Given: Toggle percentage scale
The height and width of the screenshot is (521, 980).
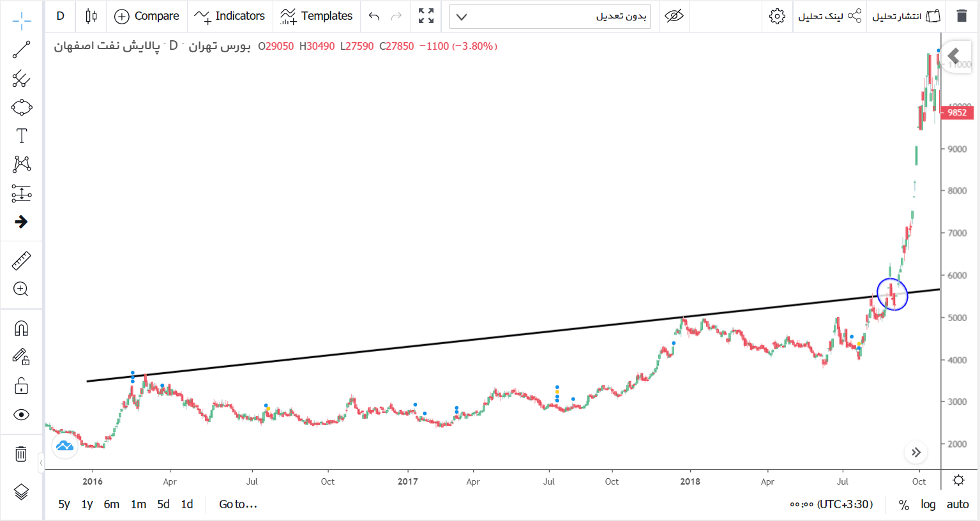Looking at the screenshot, I should (903, 504).
